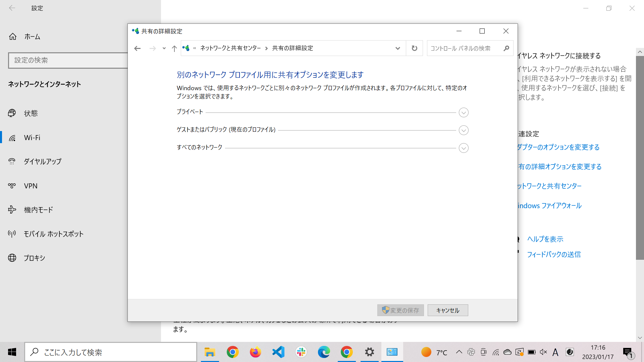
Task: Expand the ゲストまたはパブリック profile section
Action: point(464,130)
